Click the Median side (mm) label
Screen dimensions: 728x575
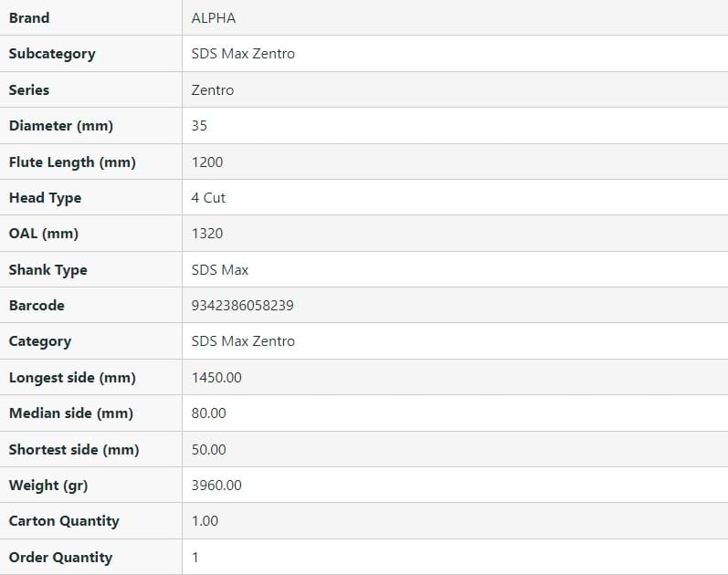click(70, 413)
